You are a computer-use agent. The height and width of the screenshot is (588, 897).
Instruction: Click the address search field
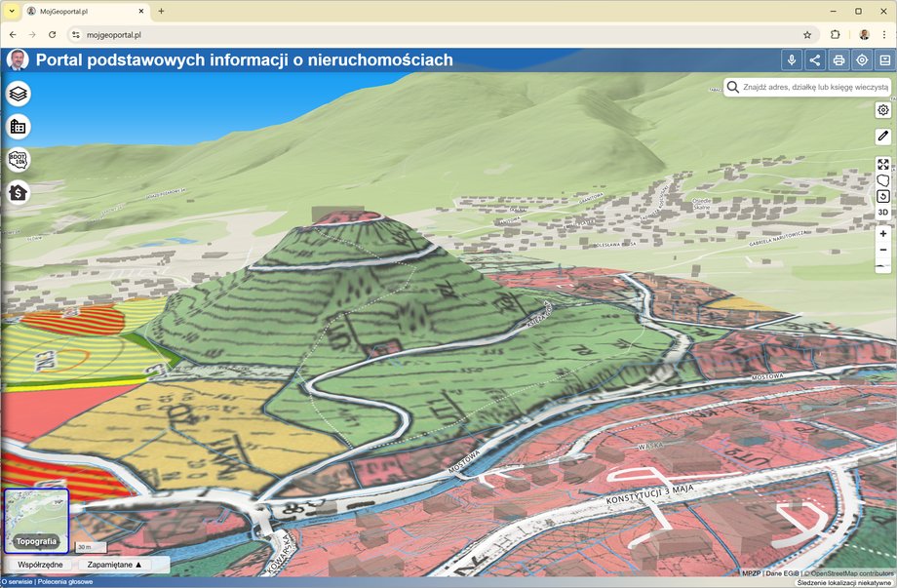[815, 87]
